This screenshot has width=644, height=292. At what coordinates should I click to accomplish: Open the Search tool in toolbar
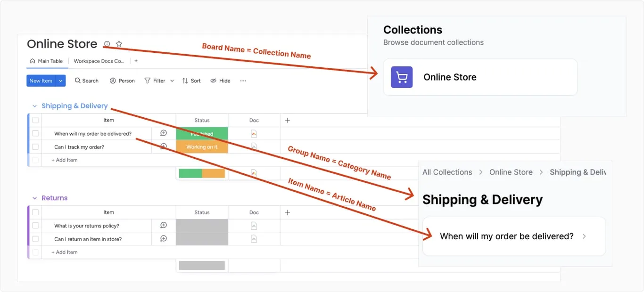(x=87, y=81)
